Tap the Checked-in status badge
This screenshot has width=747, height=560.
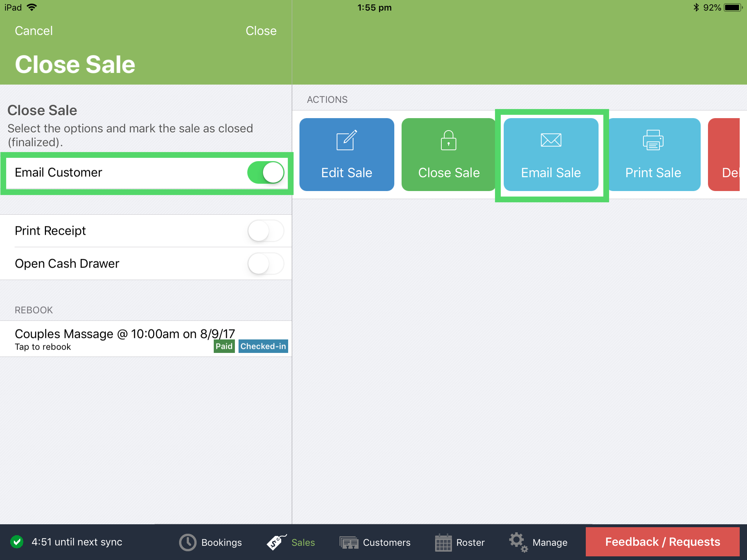(263, 346)
